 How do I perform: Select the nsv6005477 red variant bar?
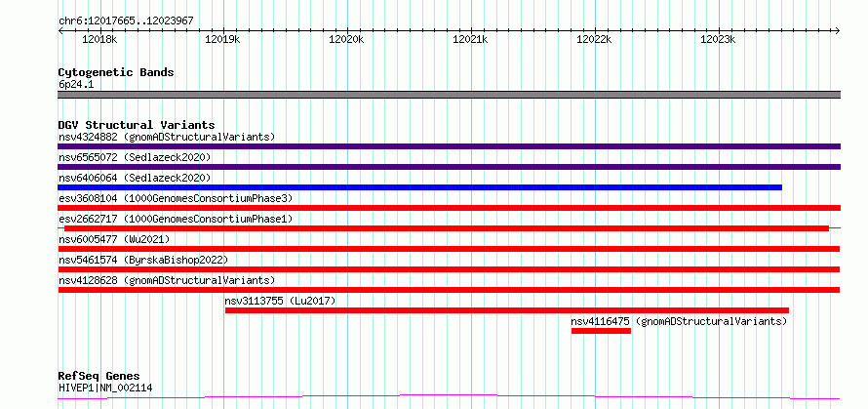[449, 249]
